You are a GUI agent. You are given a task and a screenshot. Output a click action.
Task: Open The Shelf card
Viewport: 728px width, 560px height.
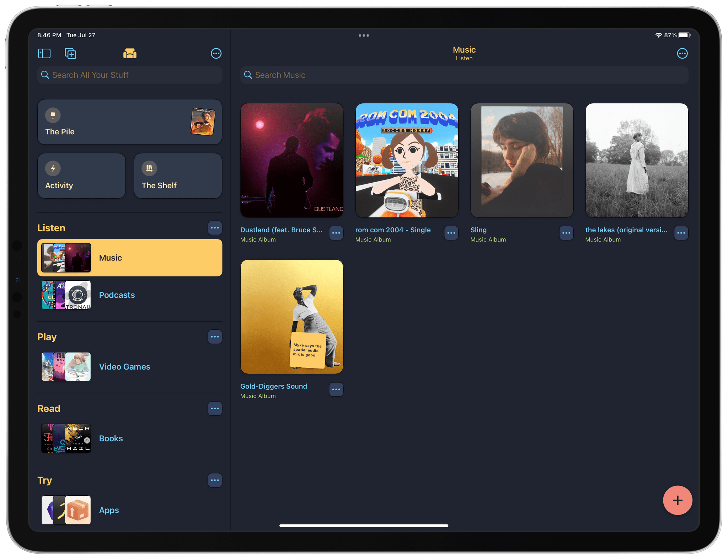[x=178, y=176]
